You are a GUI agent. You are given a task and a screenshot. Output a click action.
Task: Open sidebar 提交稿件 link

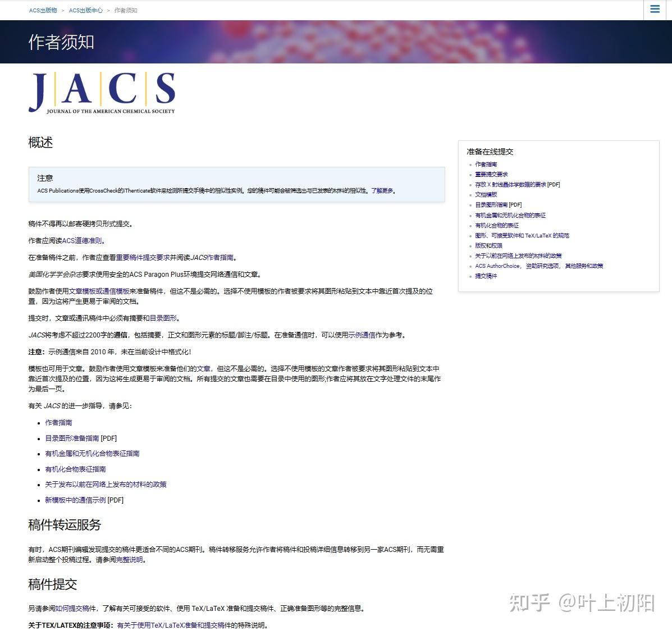486,276
